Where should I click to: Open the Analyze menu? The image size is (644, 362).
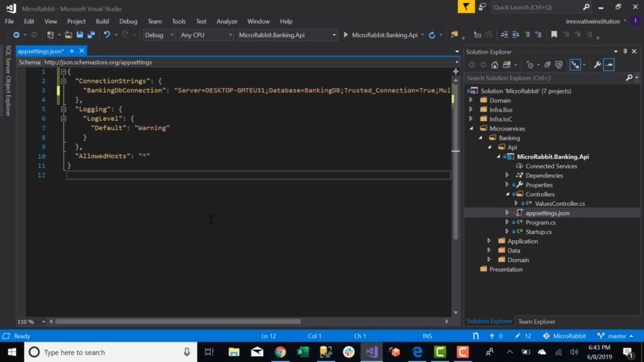[x=226, y=21]
